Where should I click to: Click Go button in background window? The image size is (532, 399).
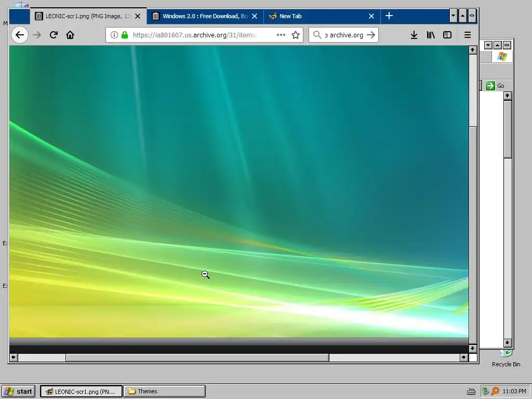coord(495,86)
